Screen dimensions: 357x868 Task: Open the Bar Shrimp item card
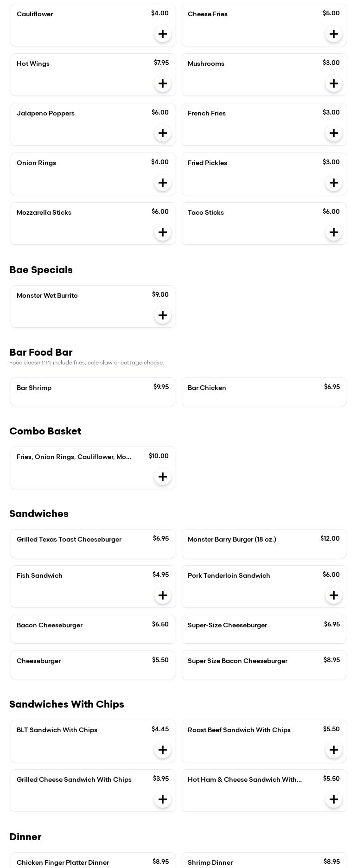click(93, 392)
